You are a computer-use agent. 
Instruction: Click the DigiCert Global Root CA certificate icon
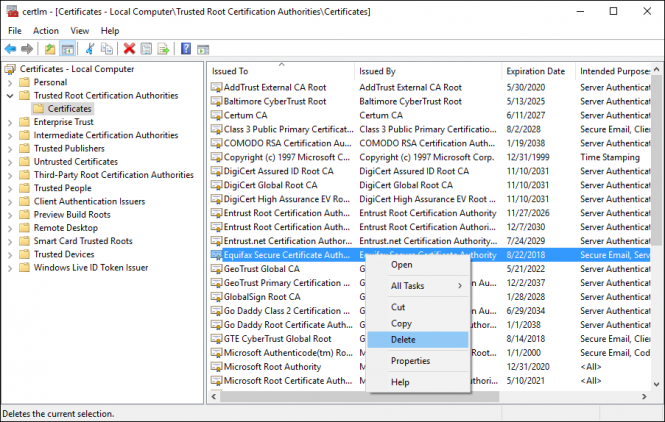click(x=217, y=186)
